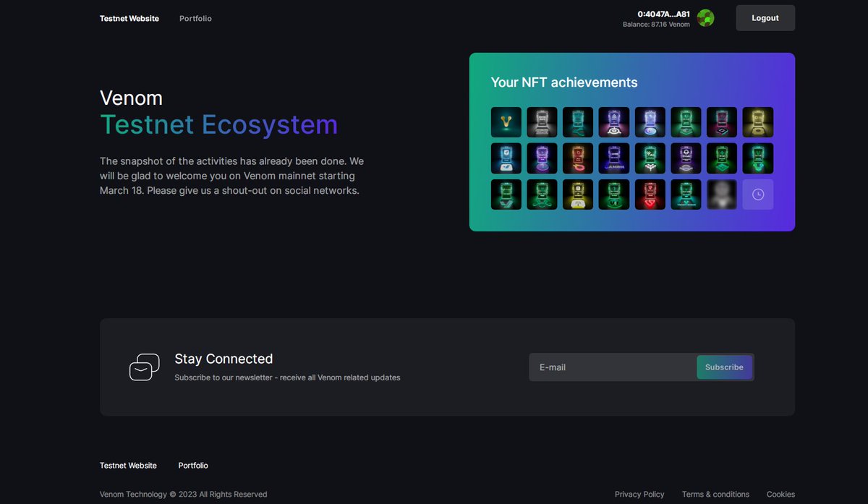Click the wallet address 0:4047A...A81
Screen dimensions: 868x504
[663, 14]
